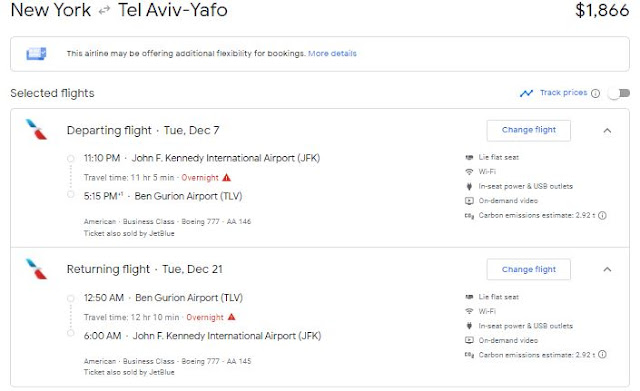The height and width of the screenshot is (391, 640).
Task: Click departing flight carbon emissions info icon
Action: tap(602, 215)
